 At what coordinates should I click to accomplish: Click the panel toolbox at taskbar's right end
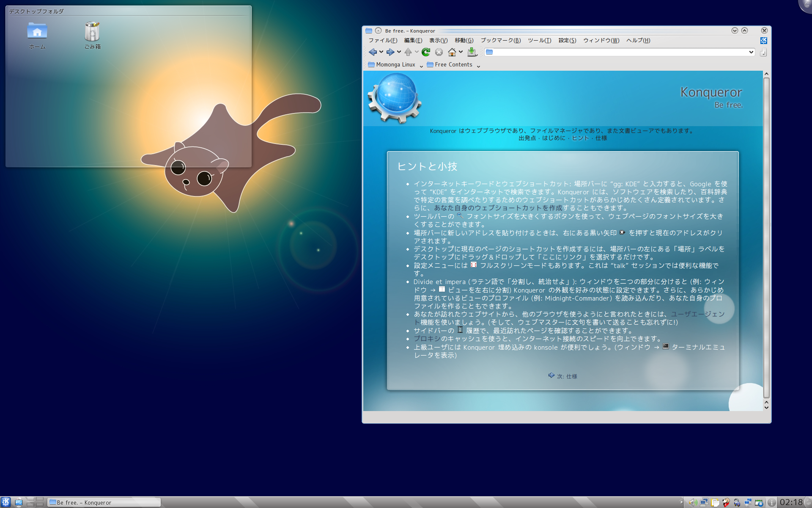[808, 502]
